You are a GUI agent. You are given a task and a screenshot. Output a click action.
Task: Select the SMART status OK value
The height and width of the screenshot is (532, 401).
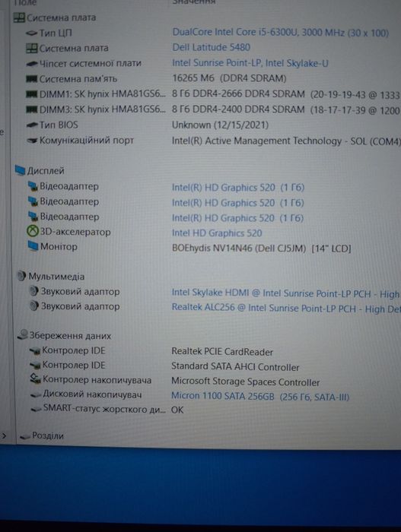(x=177, y=410)
